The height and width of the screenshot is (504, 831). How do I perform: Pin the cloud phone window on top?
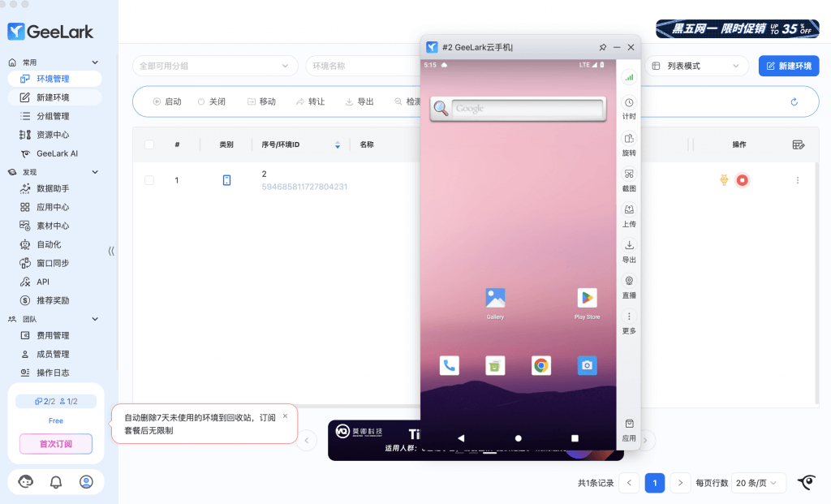[x=602, y=47]
